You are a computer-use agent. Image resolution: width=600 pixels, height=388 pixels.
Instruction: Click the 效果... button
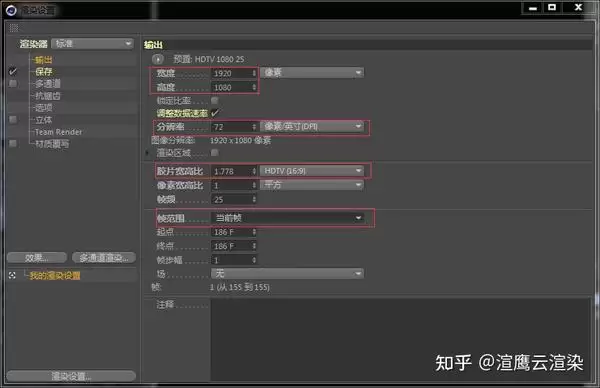(37, 258)
